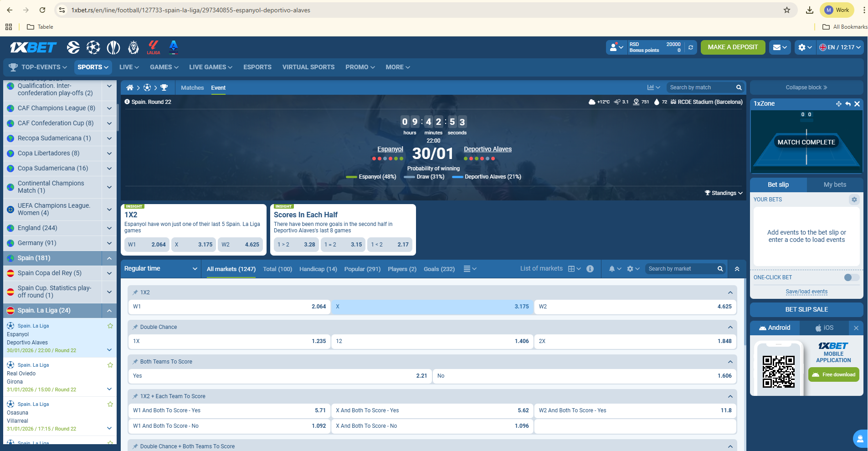868x451 pixels.
Task: Click the Save/load events link
Action: [806, 292]
